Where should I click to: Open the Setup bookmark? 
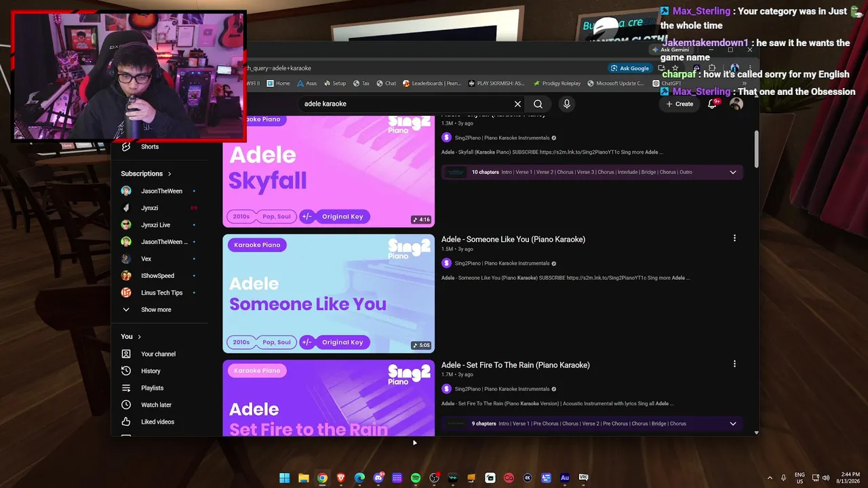335,83
